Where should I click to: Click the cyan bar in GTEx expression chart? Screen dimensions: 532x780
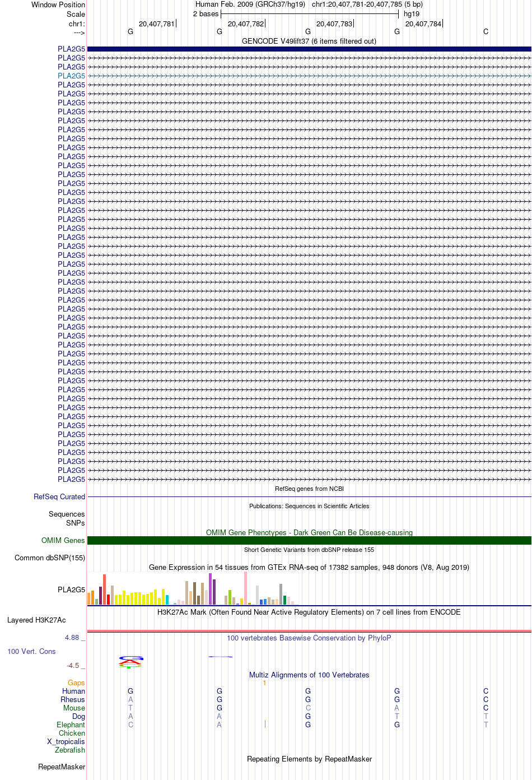(167, 600)
